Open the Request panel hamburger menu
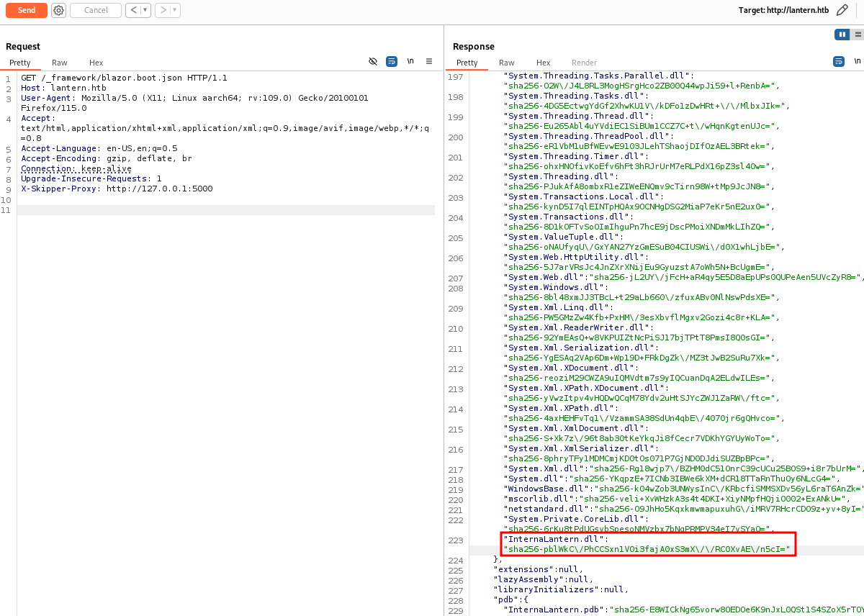 tap(429, 62)
